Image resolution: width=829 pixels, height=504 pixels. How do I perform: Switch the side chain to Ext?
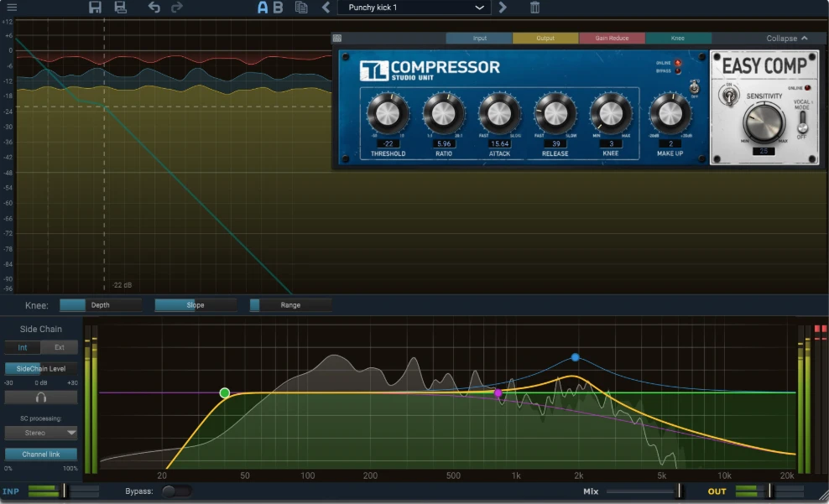(x=60, y=347)
